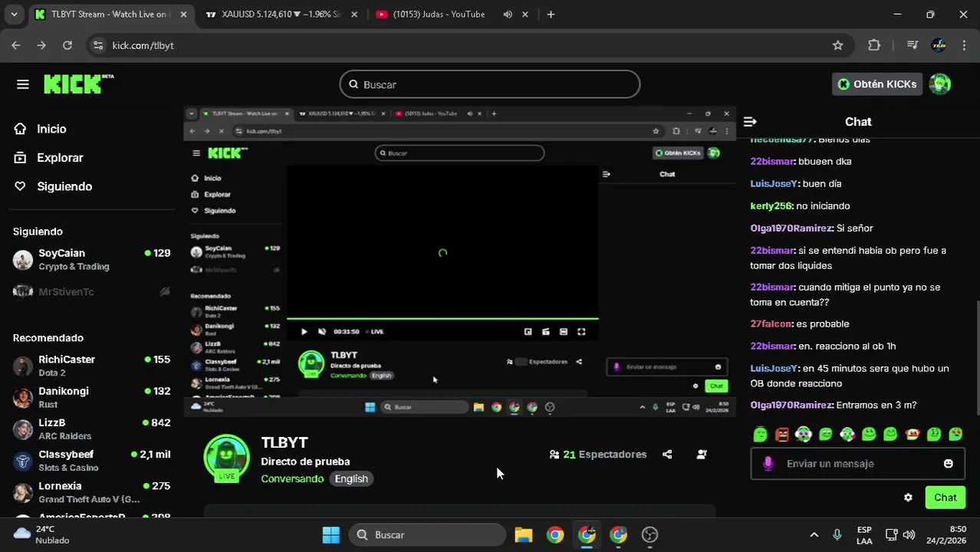Open the weather widget showing 24°C Nublado
This screenshot has width=980, height=552.
[42, 535]
